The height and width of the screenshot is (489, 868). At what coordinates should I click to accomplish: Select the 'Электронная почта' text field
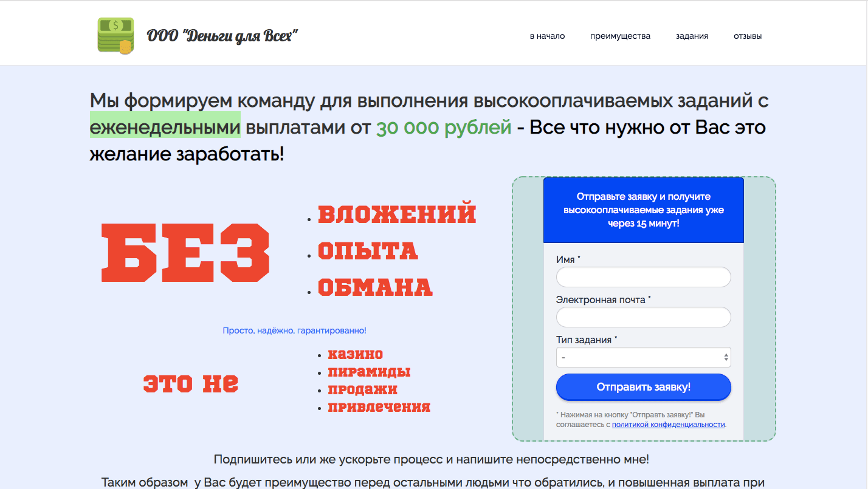[x=642, y=317]
